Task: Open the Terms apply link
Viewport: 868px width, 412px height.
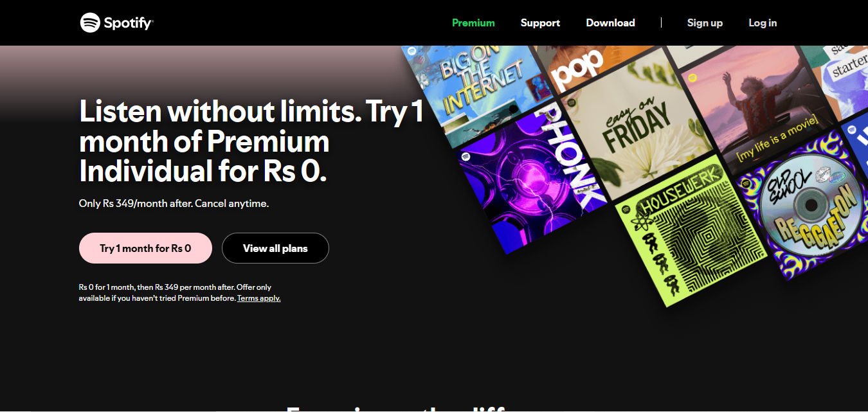Action: (x=259, y=298)
